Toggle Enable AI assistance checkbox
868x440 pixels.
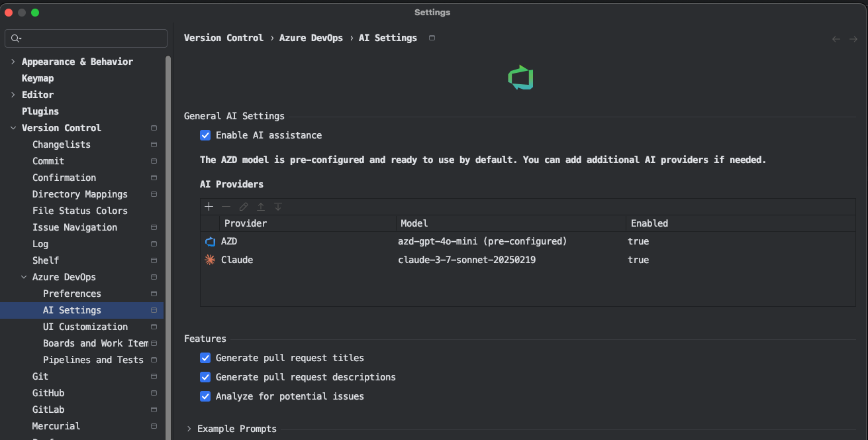205,135
